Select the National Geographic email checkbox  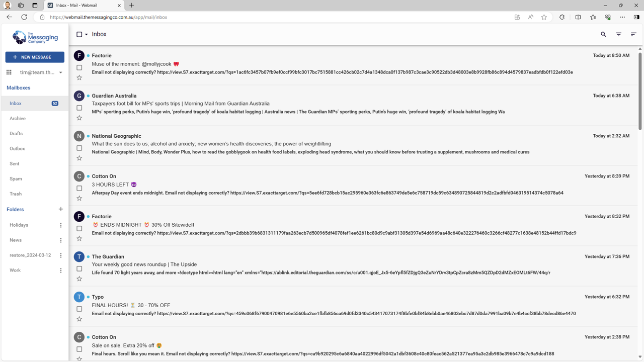79,148
